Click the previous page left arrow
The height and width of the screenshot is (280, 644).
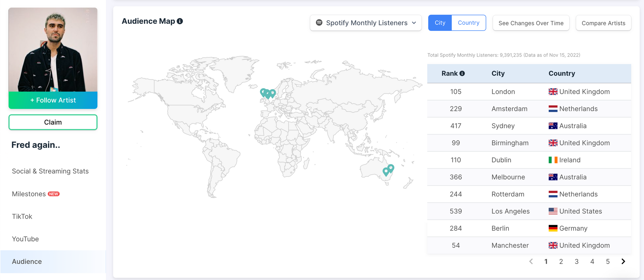point(531,261)
